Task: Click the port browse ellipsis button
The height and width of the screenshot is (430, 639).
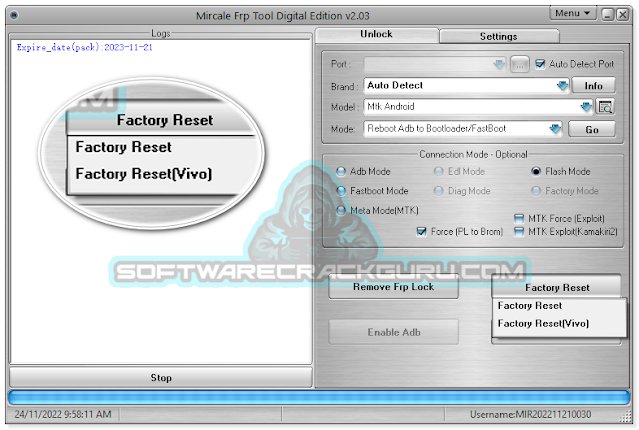Action: [520, 64]
